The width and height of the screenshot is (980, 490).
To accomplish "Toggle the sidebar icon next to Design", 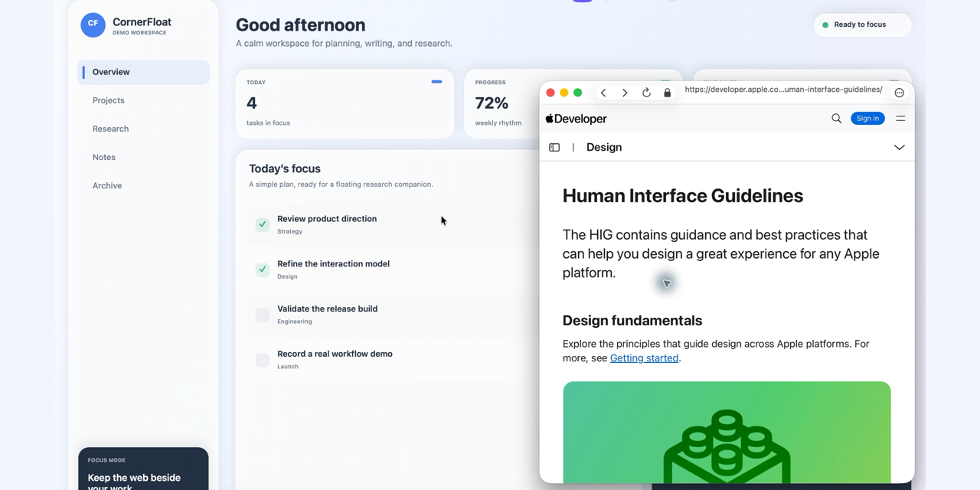I will tap(554, 147).
